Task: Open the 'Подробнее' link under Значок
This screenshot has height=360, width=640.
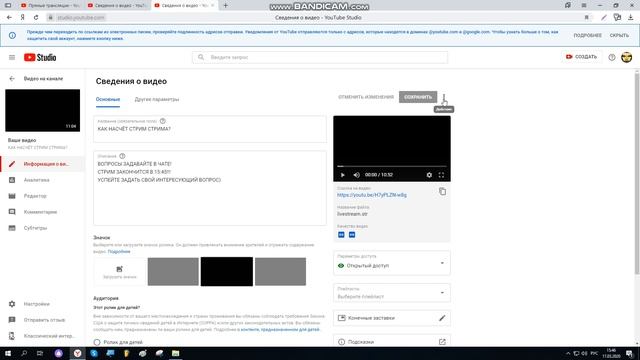Action: [119, 252]
